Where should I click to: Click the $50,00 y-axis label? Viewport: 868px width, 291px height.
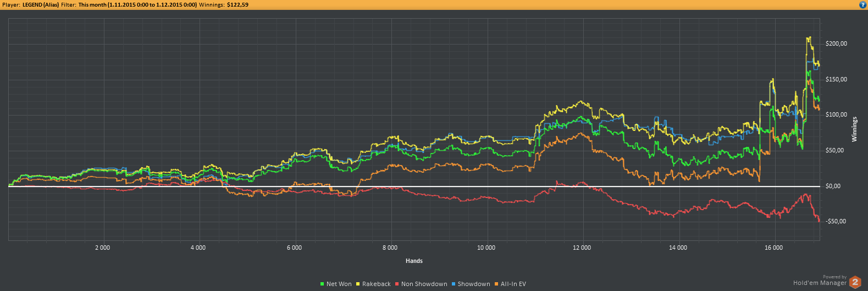[834, 151]
